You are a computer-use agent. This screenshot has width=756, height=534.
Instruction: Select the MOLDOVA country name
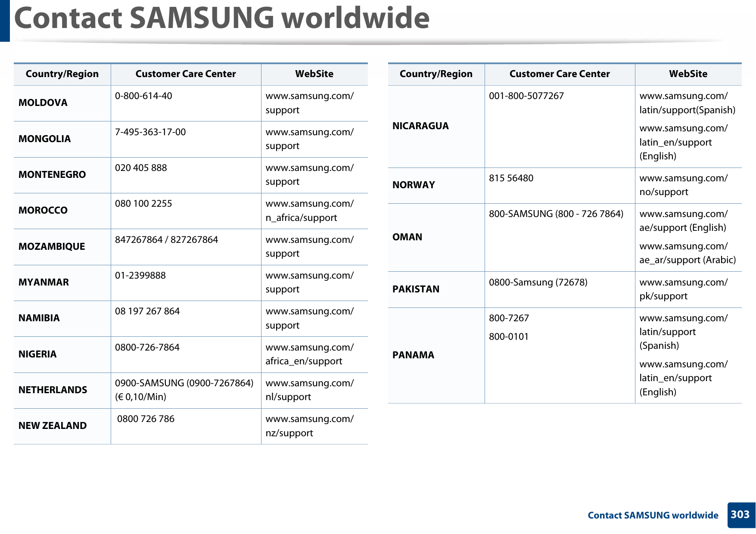pyautogui.click(x=43, y=103)
